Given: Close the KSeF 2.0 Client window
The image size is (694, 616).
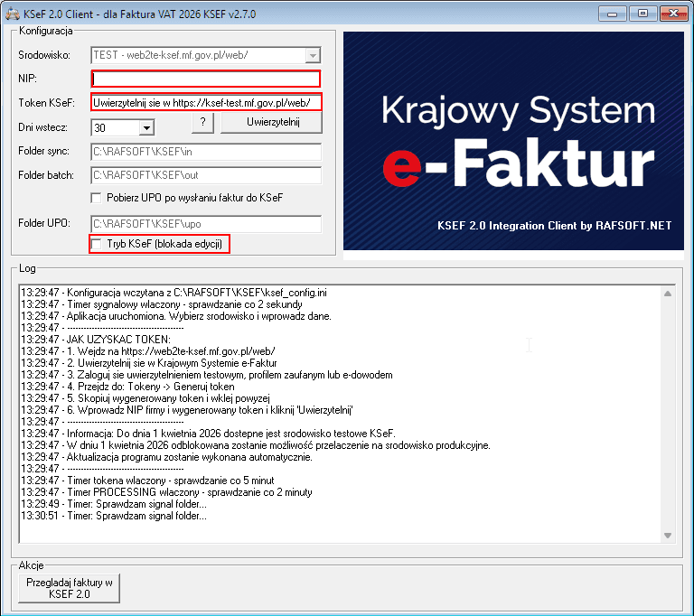Looking at the screenshot, I should click(673, 14).
